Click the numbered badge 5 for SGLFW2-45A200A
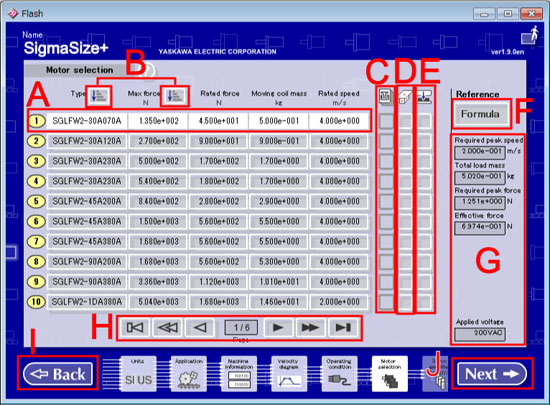This screenshot has width=550, height=405. tap(36, 201)
